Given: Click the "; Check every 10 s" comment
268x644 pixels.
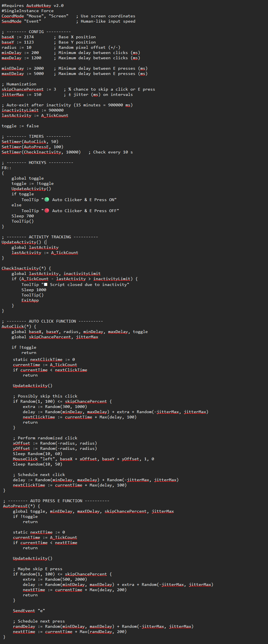Looking at the screenshot, I should (x=111, y=152).
